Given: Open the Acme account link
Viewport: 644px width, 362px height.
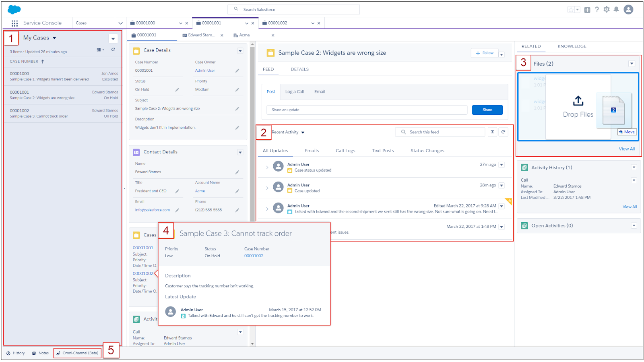Looking at the screenshot, I should coord(200,191).
